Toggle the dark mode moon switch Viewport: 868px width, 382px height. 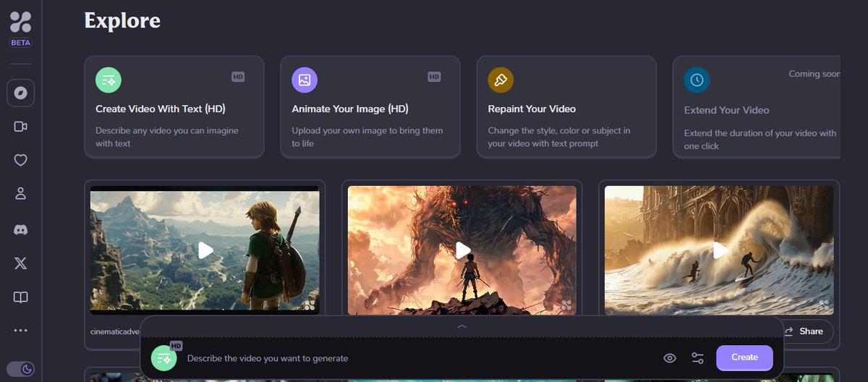(x=20, y=369)
